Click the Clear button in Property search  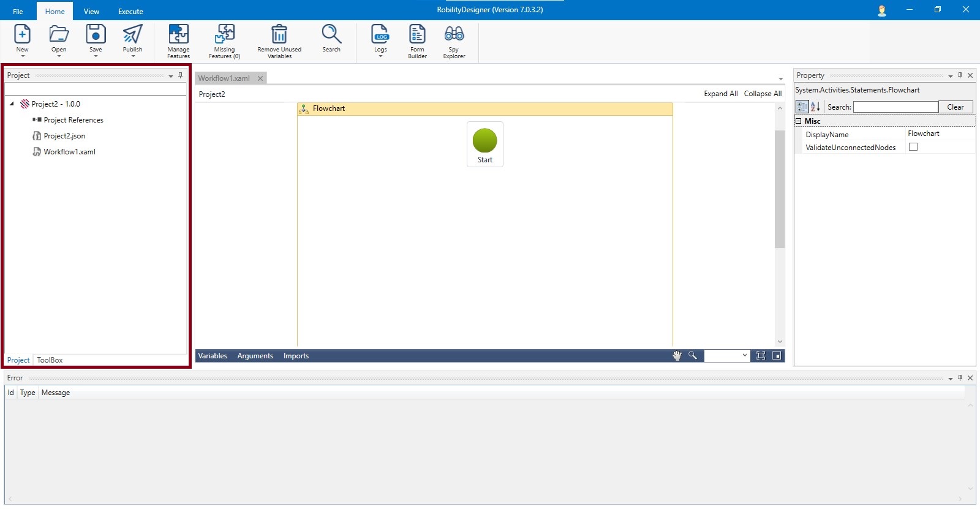coord(955,107)
